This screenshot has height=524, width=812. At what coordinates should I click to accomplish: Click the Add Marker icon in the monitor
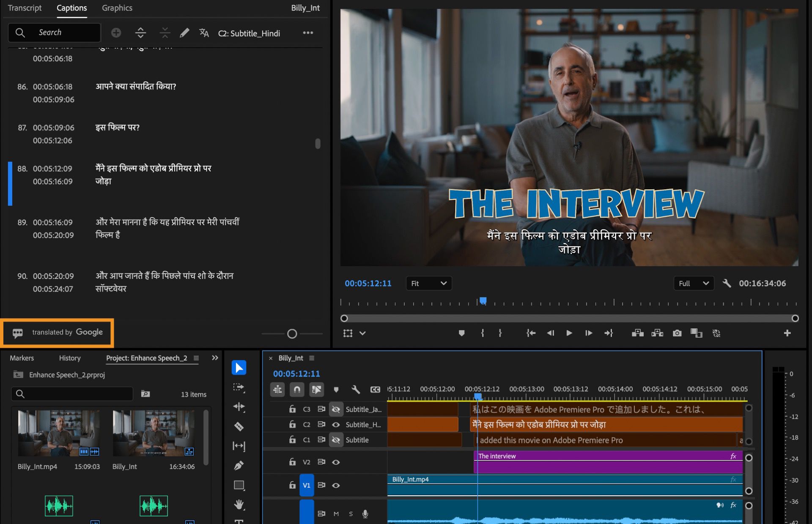(461, 333)
